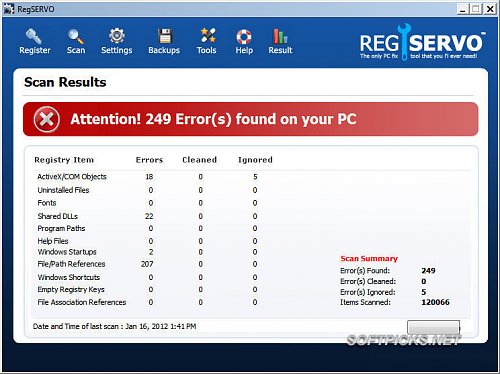The height and width of the screenshot is (374, 500).
Task: Click the Error(s) Ignored label in summary
Action: [x=368, y=292]
